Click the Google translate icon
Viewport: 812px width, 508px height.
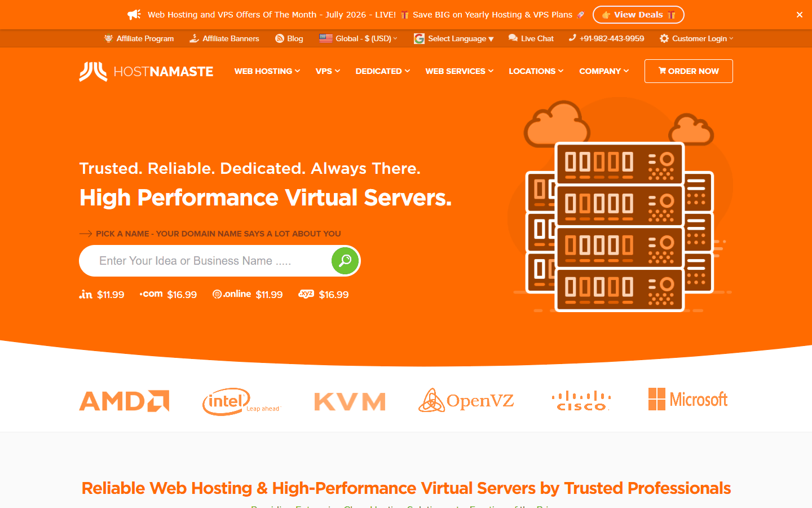pyautogui.click(x=419, y=38)
